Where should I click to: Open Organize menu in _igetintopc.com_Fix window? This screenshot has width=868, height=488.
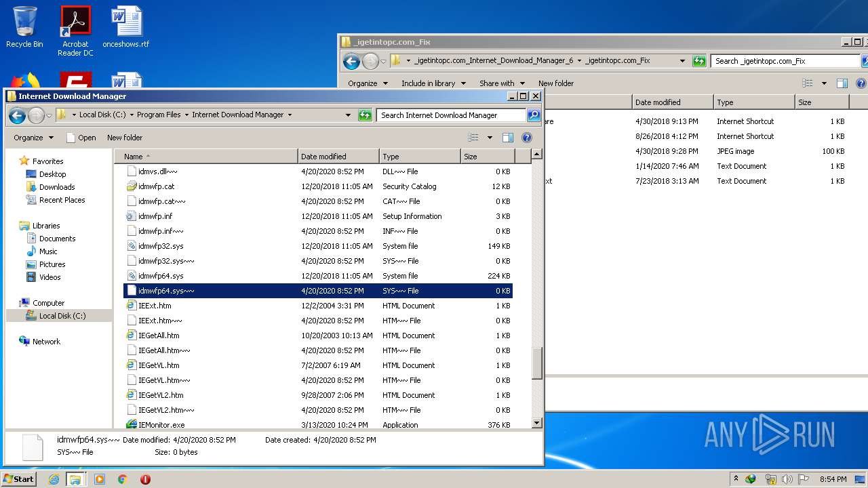[368, 83]
